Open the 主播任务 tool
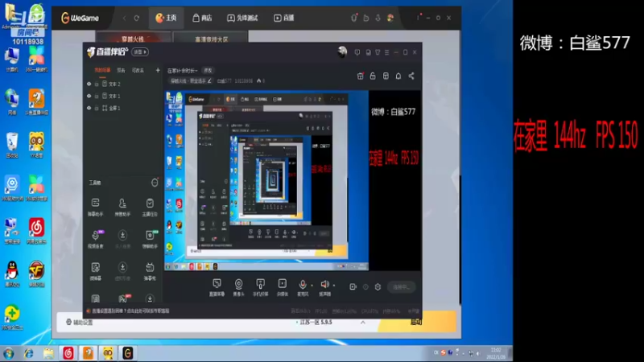Image resolution: width=644 pixels, height=362 pixels. pos(150,207)
